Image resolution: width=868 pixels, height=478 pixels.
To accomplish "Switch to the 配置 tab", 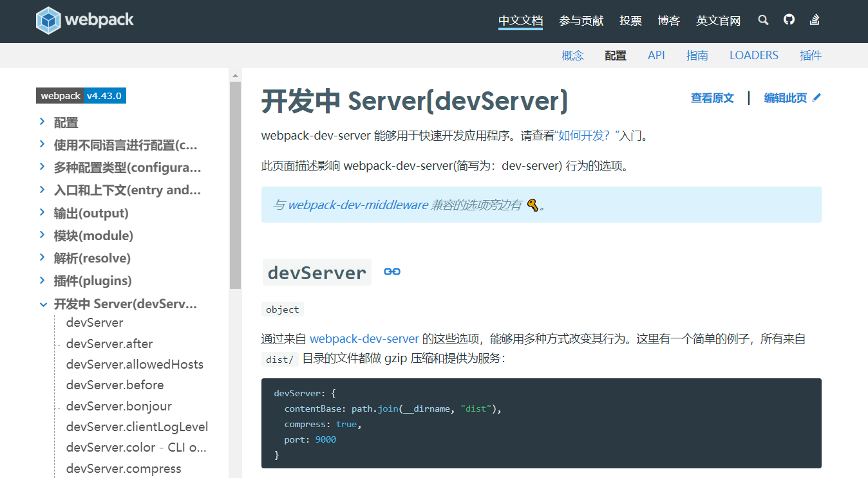I will click(616, 55).
